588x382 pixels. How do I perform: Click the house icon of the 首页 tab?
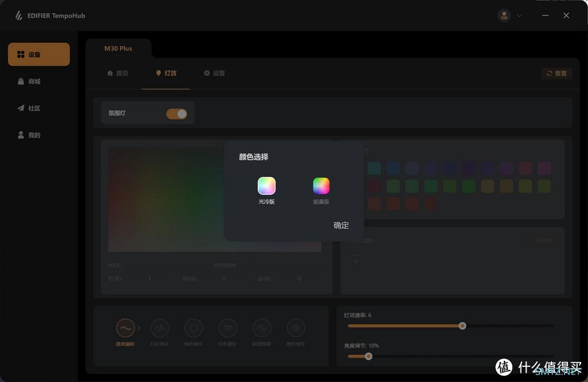tap(110, 73)
